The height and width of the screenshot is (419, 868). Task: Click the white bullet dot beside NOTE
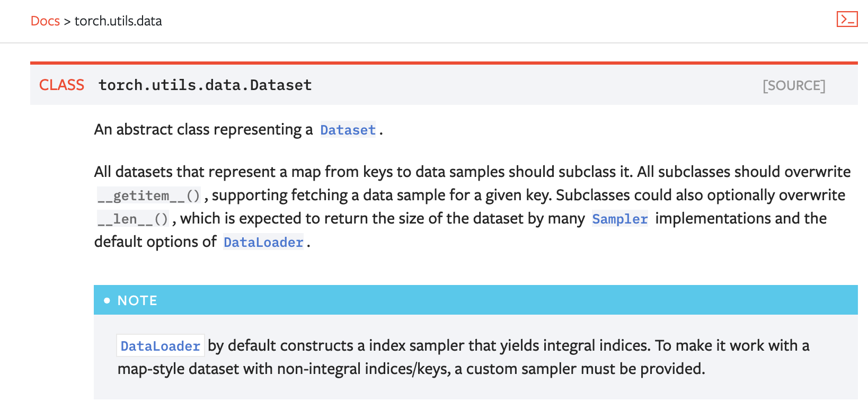(107, 300)
